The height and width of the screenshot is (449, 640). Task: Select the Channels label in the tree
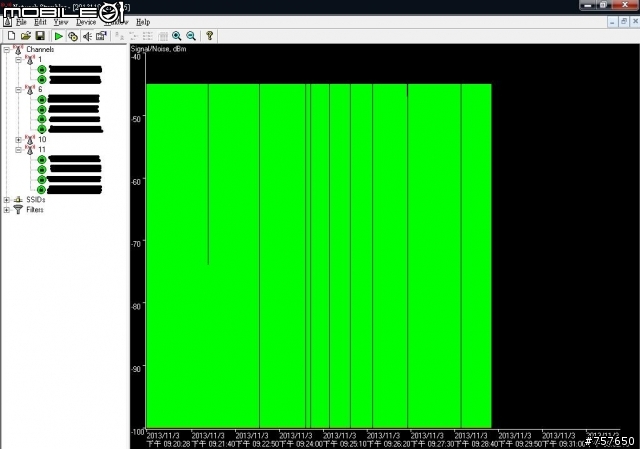point(40,49)
